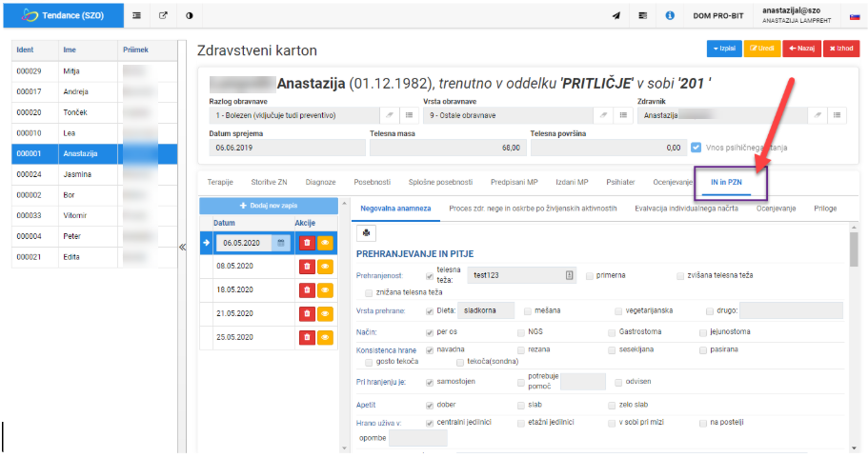Select the Negovalna anamneza subtab

(x=395, y=209)
